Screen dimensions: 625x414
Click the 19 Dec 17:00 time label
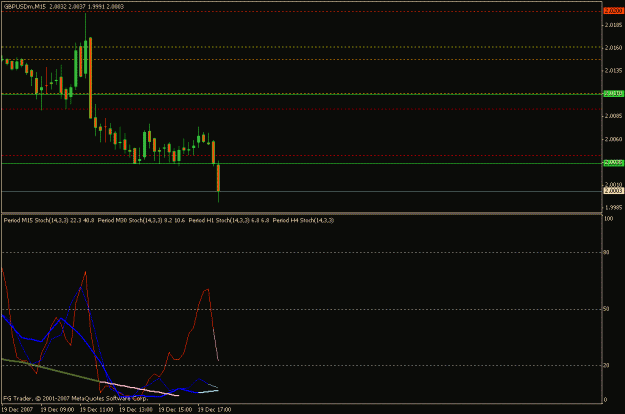[x=214, y=409]
